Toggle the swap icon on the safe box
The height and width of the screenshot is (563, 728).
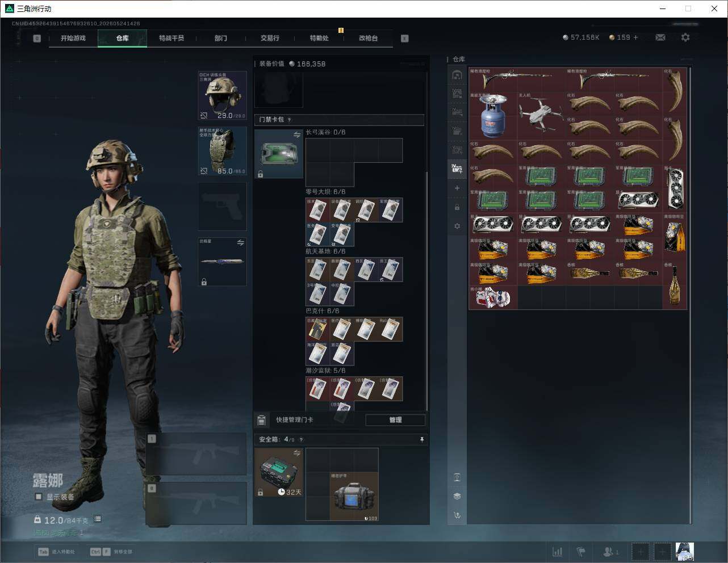pyautogui.click(x=297, y=453)
